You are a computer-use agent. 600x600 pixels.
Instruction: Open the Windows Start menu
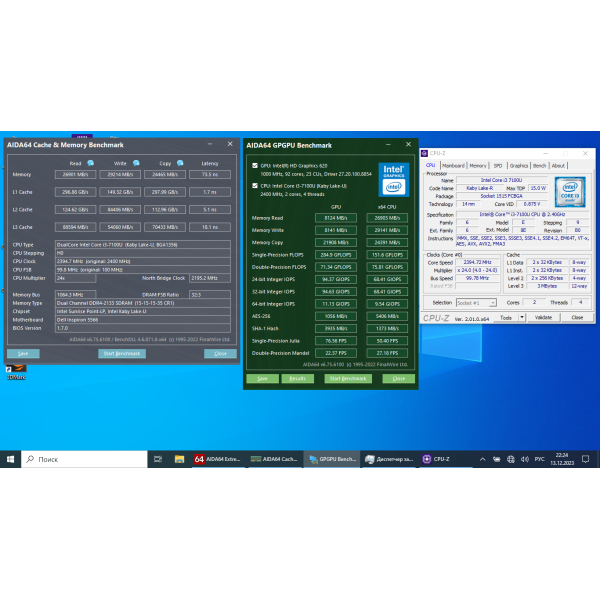tap(10, 459)
